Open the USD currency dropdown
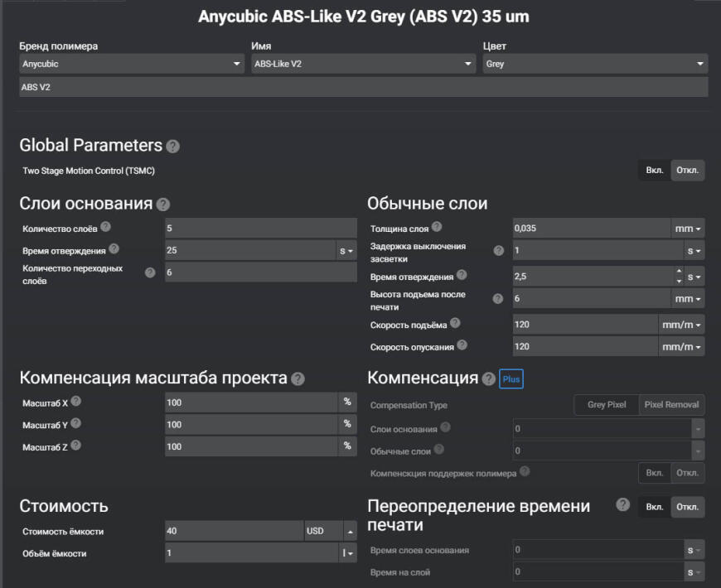 point(330,531)
